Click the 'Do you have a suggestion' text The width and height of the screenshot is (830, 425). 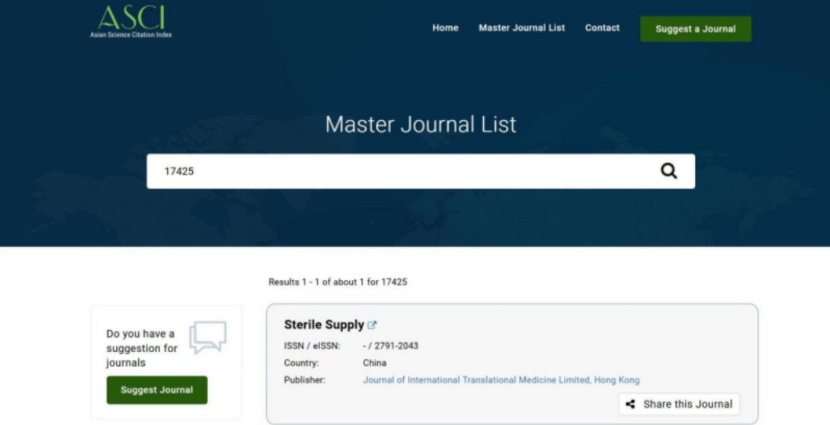142,348
